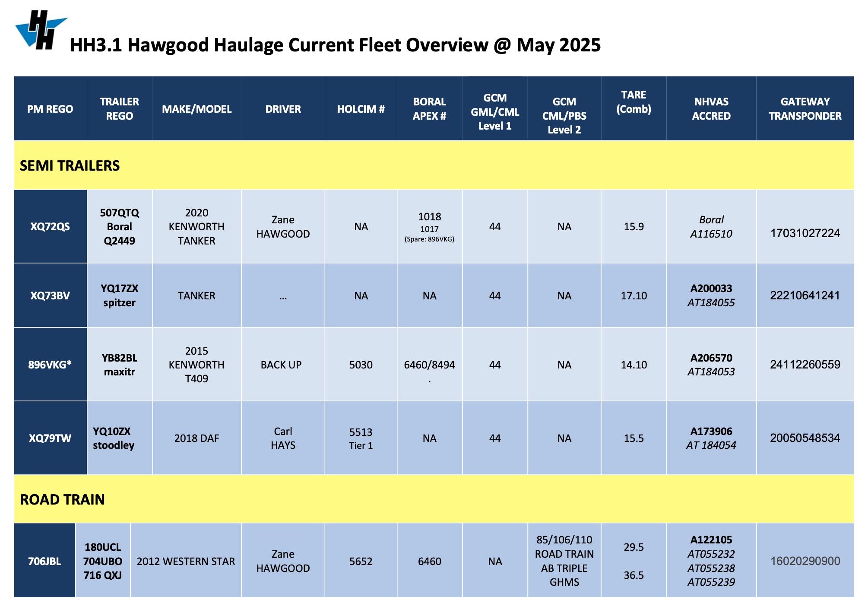The height and width of the screenshot is (597, 868).
Task: Click the Hawgood Haulage HH logo
Action: (x=41, y=30)
